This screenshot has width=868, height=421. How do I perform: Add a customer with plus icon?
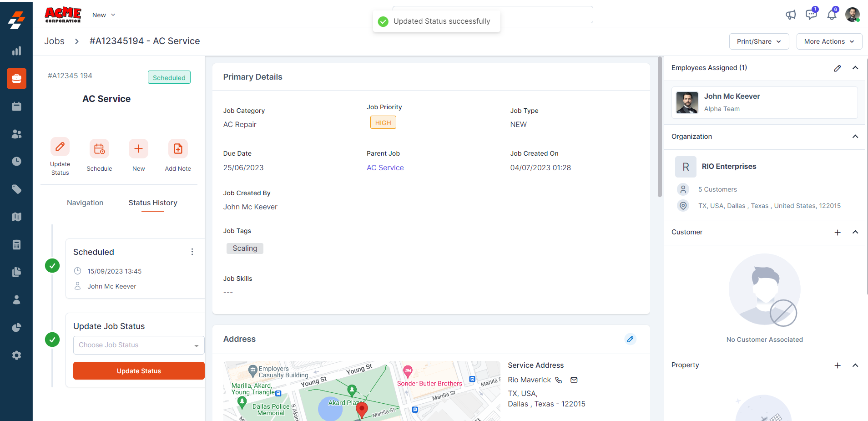coord(837,233)
